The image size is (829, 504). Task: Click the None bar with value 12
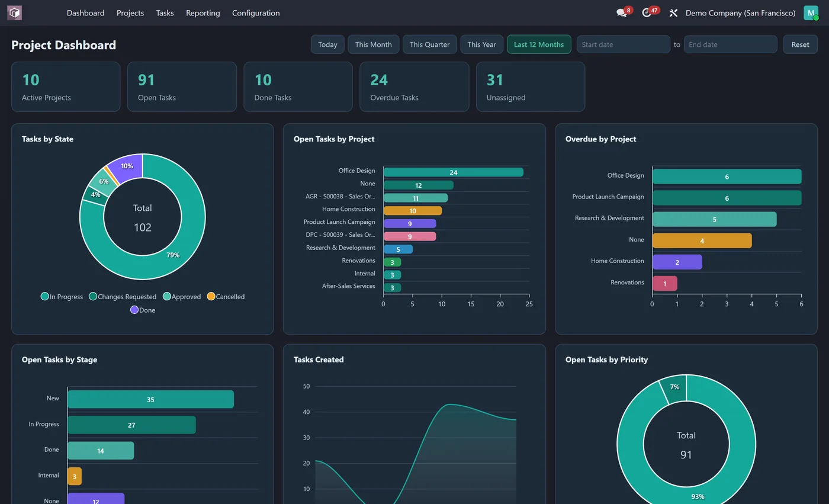click(419, 185)
